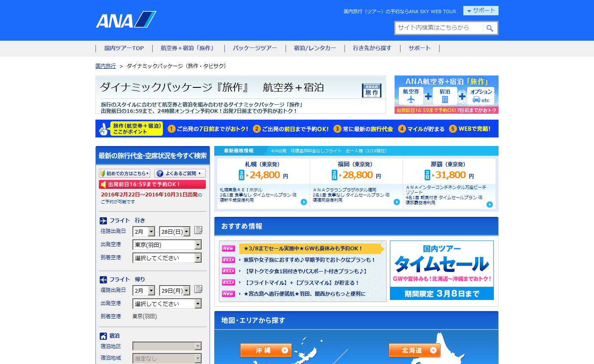Viewport: 594px width, 364px height.
Task: Open outbound month dropdown showing 2月
Action: coord(144,232)
